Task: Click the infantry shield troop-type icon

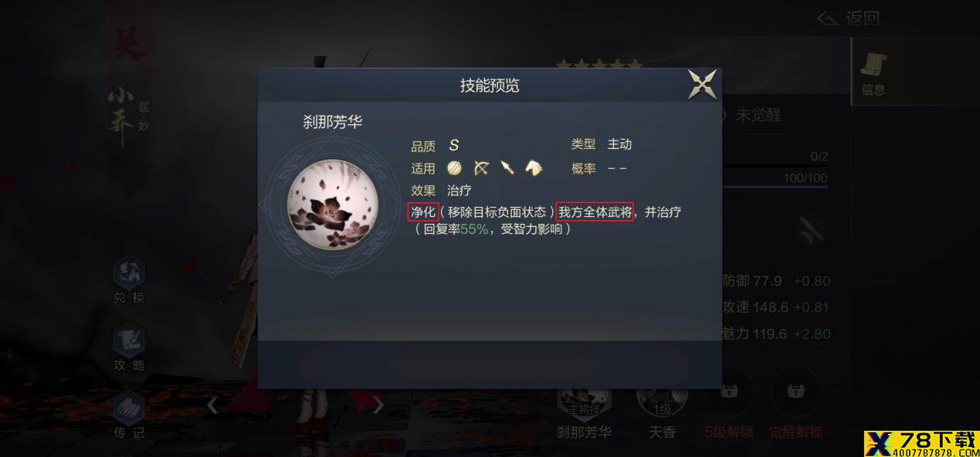Action: pos(454,168)
